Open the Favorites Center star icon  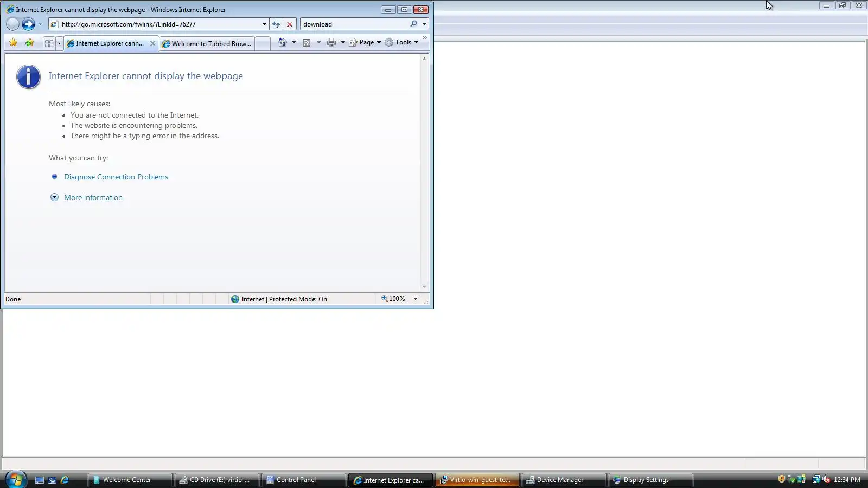pyautogui.click(x=14, y=43)
